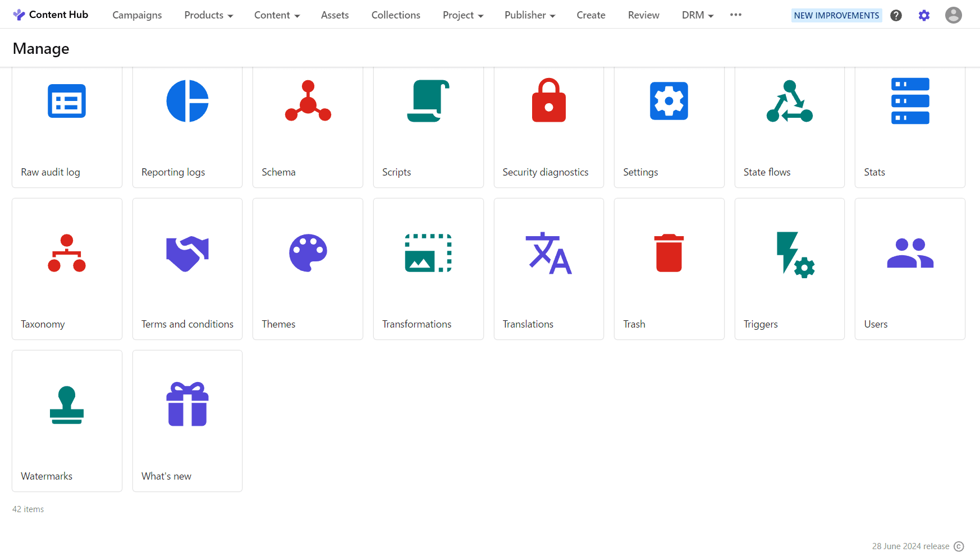Go to the Campaigns menu item
Screen dimensions: 980x557
tap(137, 15)
